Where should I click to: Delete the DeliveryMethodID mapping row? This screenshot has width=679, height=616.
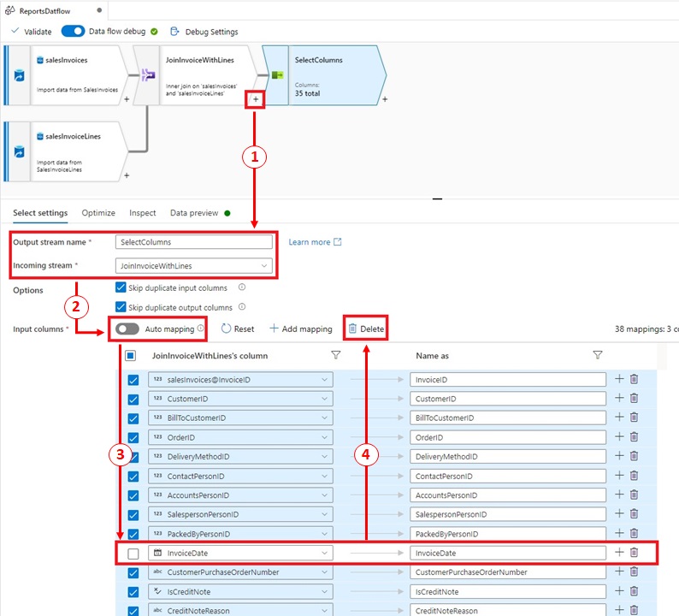[634, 456]
